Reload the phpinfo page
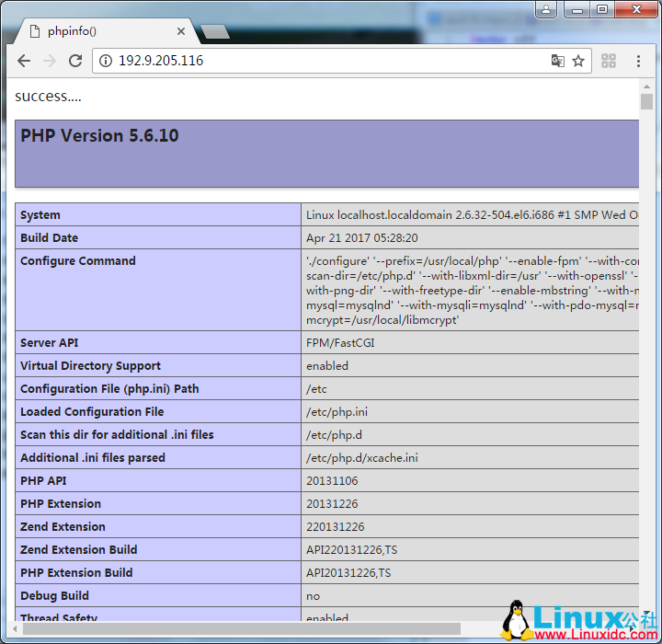Viewport: 662px width, 644px height. (x=75, y=61)
